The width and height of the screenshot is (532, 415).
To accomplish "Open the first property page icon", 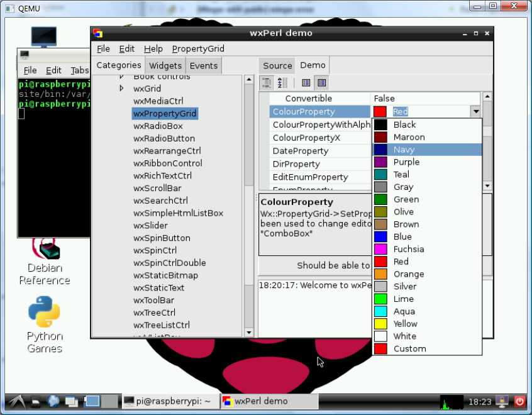I will click(x=306, y=82).
